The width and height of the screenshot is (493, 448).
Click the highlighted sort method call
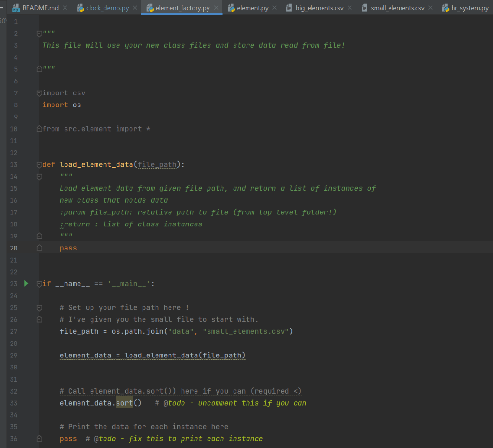pos(125,403)
